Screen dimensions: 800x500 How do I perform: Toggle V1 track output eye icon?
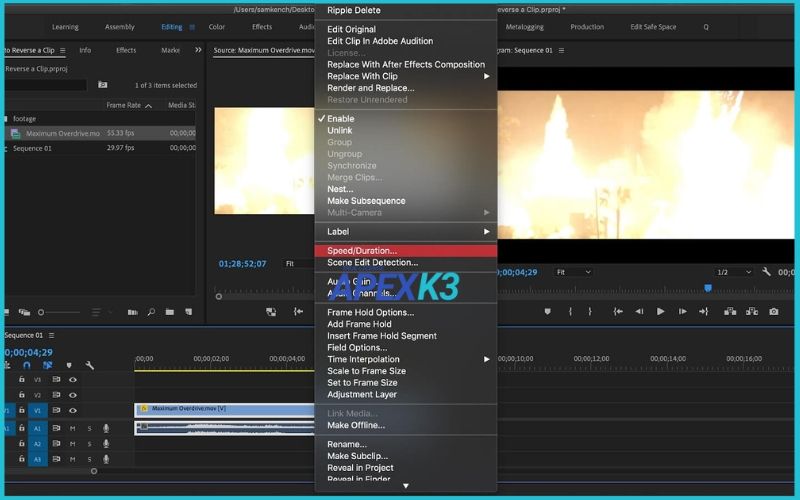[72, 410]
